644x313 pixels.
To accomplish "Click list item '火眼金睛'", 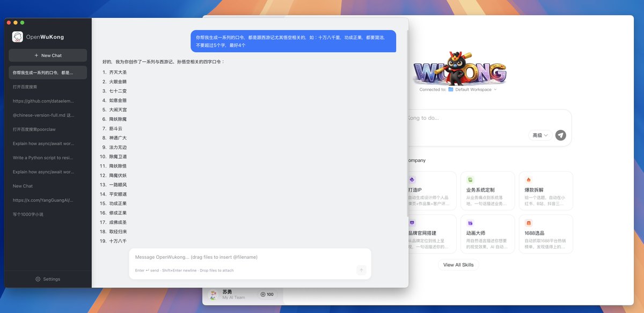I will pyautogui.click(x=118, y=82).
